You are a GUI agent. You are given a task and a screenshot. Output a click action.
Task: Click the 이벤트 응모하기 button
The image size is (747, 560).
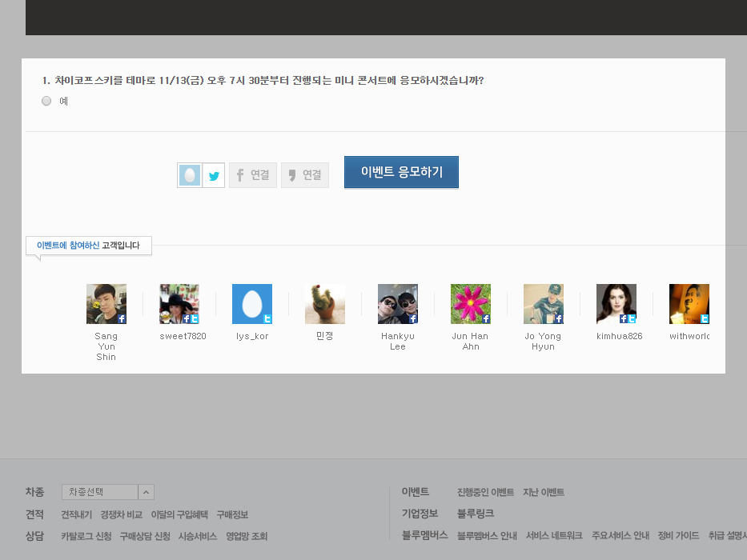point(401,172)
